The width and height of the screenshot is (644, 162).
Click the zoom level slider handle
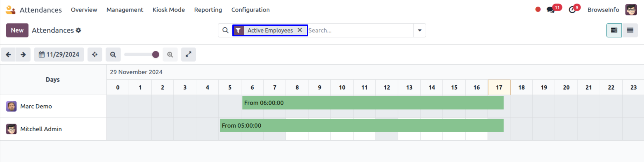pos(156,55)
